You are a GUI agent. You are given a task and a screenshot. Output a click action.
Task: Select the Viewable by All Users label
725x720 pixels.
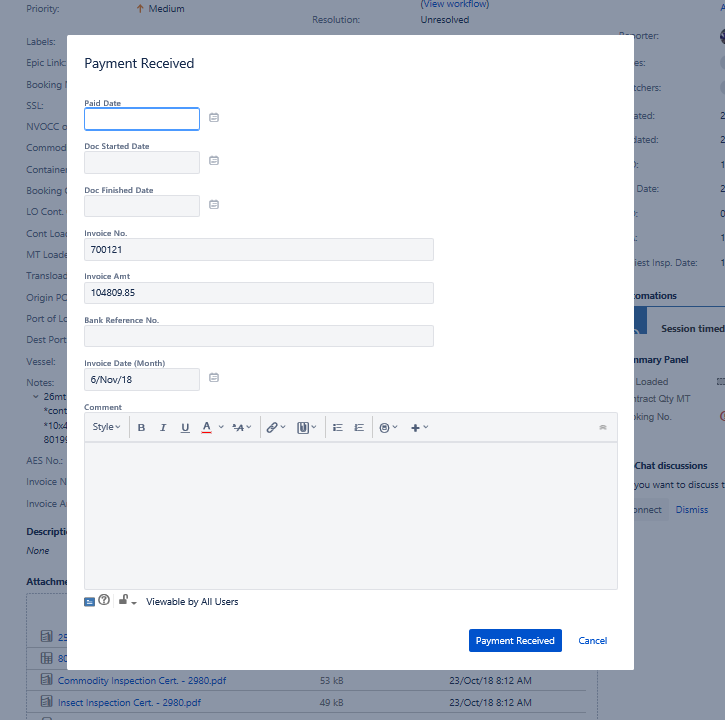click(192, 602)
